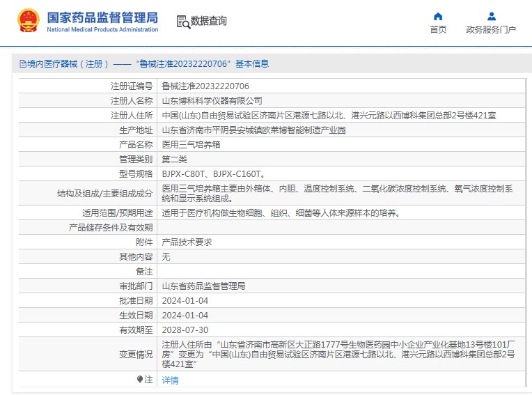Click the document icon before 境内医疗器械

(x=22, y=64)
